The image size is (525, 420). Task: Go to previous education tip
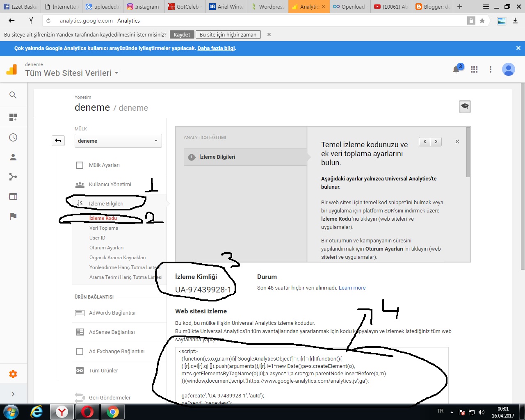click(x=425, y=142)
